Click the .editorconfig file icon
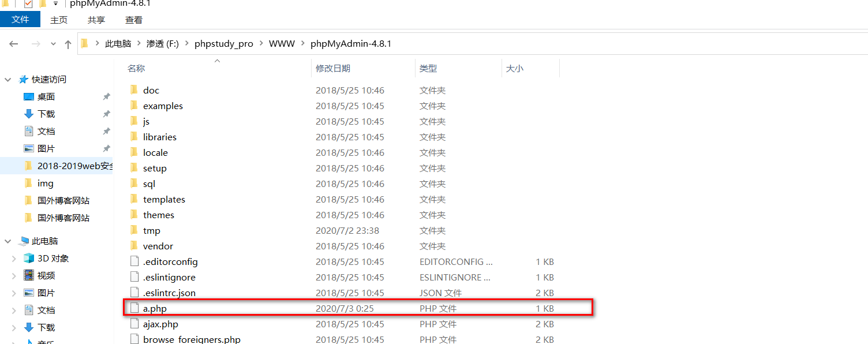The image size is (868, 344). (x=134, y=261)
